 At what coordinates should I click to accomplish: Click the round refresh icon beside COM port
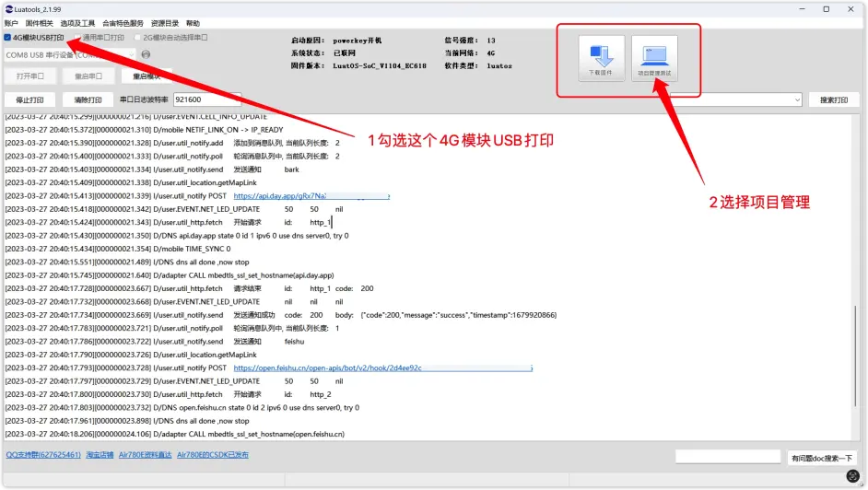(x=146, y=54)
